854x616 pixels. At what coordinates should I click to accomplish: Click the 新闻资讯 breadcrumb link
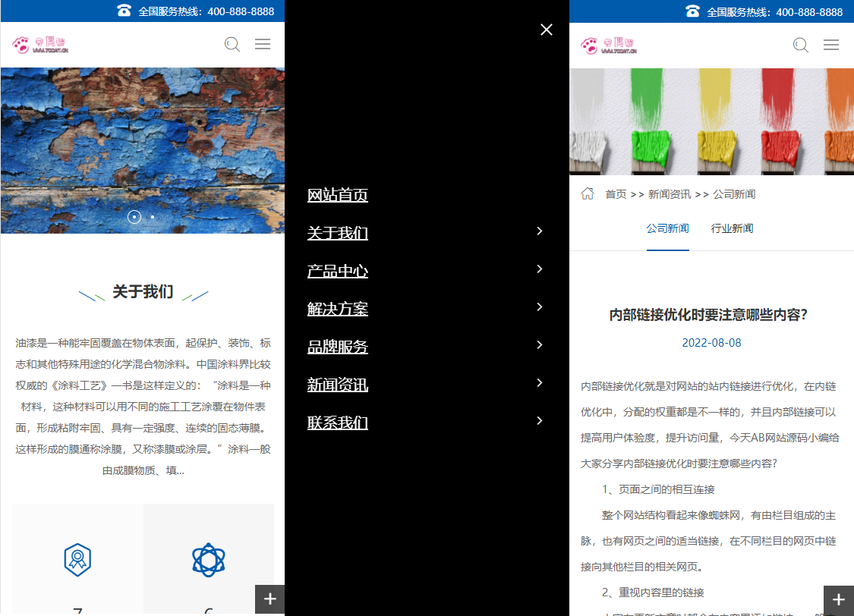tap(670, 194)
